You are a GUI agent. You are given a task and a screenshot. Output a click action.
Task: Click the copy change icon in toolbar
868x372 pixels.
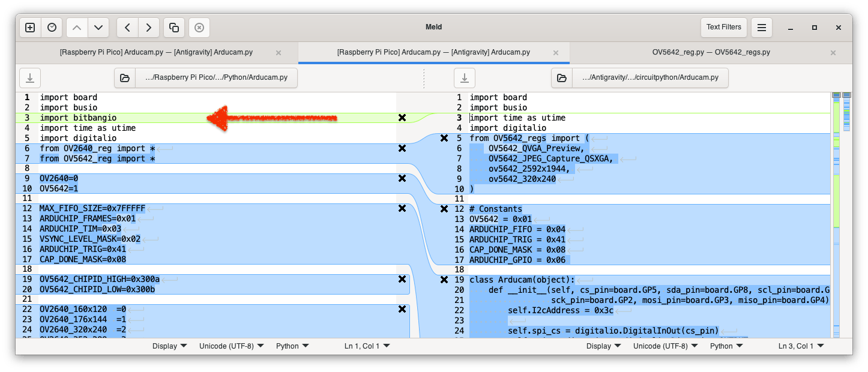click(174, 28)
